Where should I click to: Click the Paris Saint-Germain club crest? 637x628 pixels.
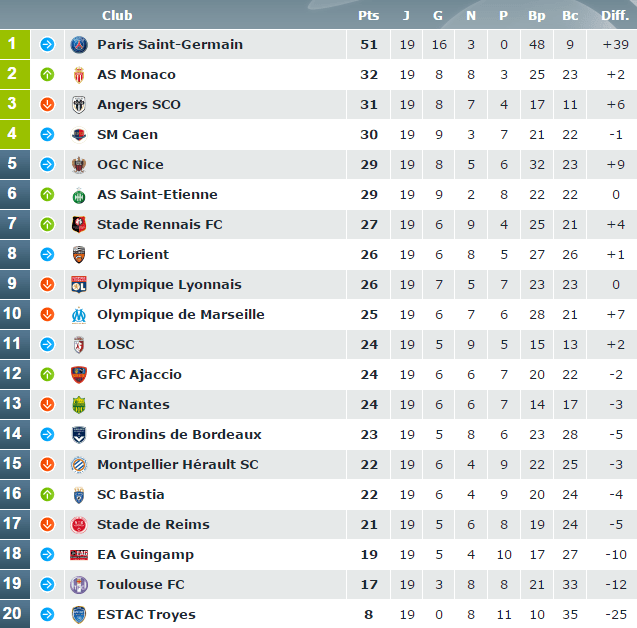pos(79,45)
